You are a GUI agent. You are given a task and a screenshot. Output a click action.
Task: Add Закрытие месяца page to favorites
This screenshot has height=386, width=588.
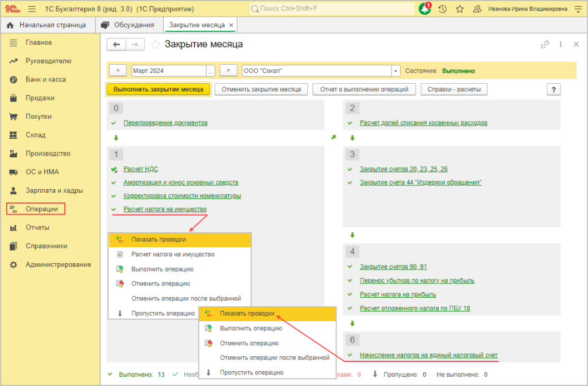tap(155, 45)
